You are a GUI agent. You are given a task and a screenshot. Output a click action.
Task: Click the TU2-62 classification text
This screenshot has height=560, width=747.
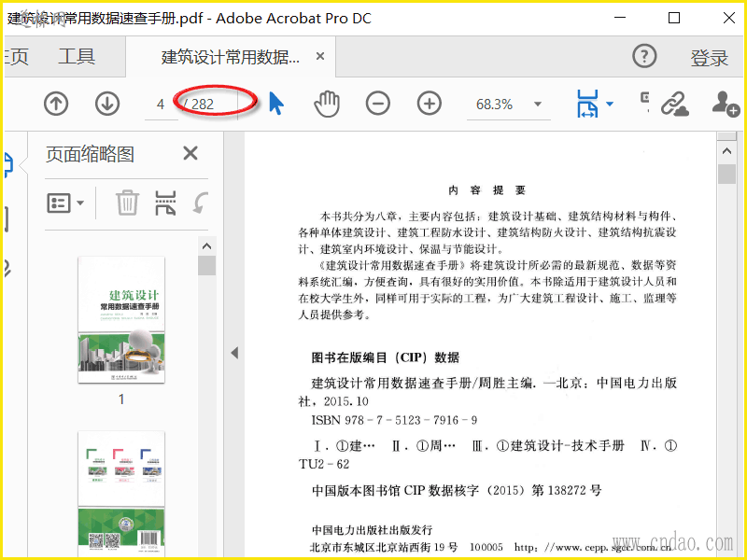tap(324, 464)
